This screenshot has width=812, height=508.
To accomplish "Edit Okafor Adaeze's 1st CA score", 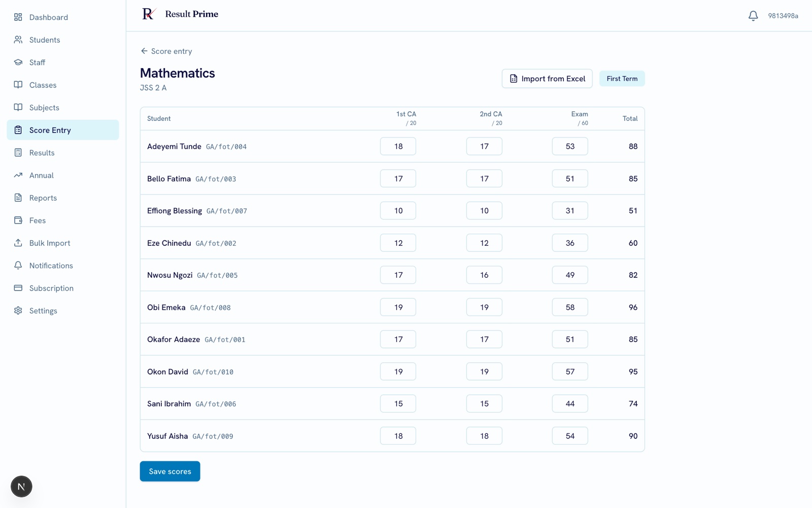I will point(398,339).
